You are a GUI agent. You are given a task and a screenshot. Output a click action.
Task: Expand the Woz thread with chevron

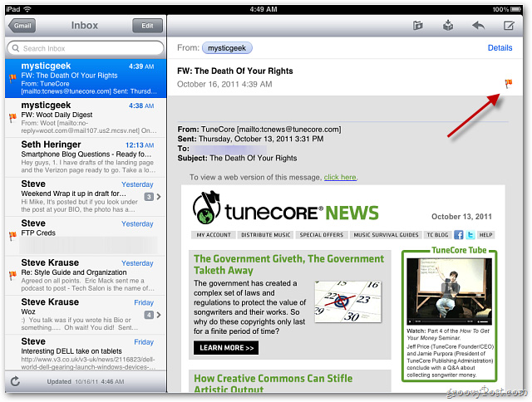[159, 315]
